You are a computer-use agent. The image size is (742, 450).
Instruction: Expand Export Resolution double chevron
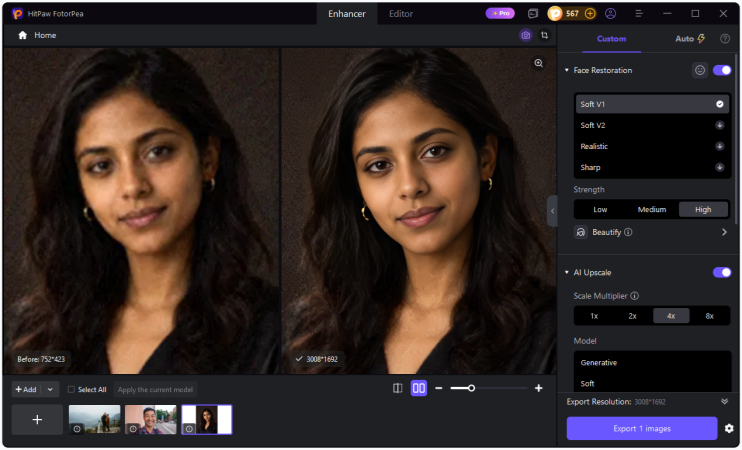pyautogui.click(x=724, y=402)
